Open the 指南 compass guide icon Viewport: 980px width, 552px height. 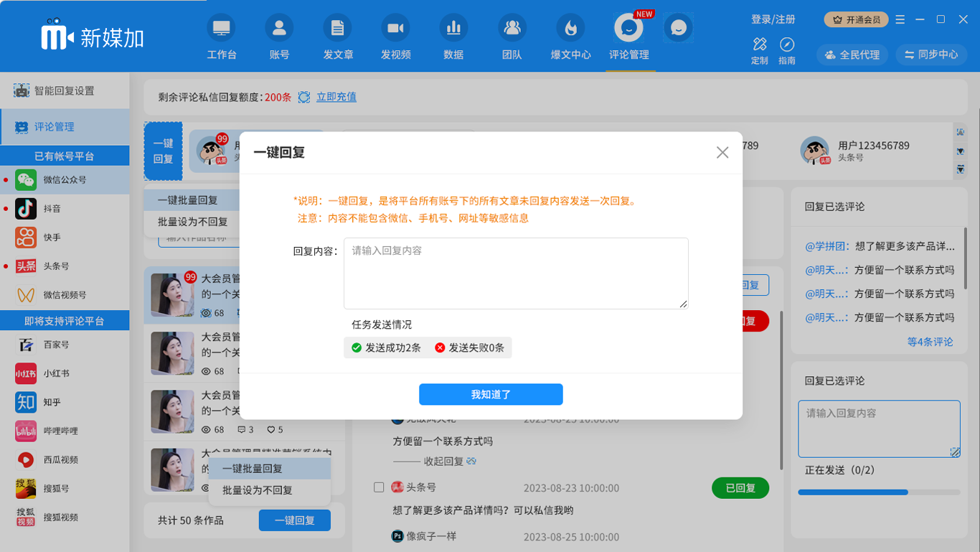(x=787, y=45)
